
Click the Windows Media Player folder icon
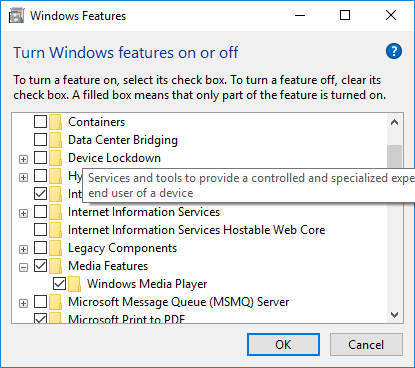[x=75, y=284]
